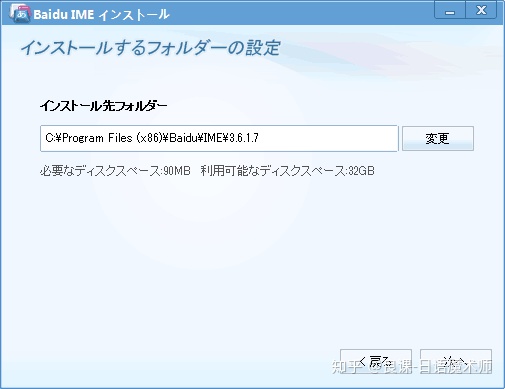Close the Baidu IME installer window

point(481,11)
